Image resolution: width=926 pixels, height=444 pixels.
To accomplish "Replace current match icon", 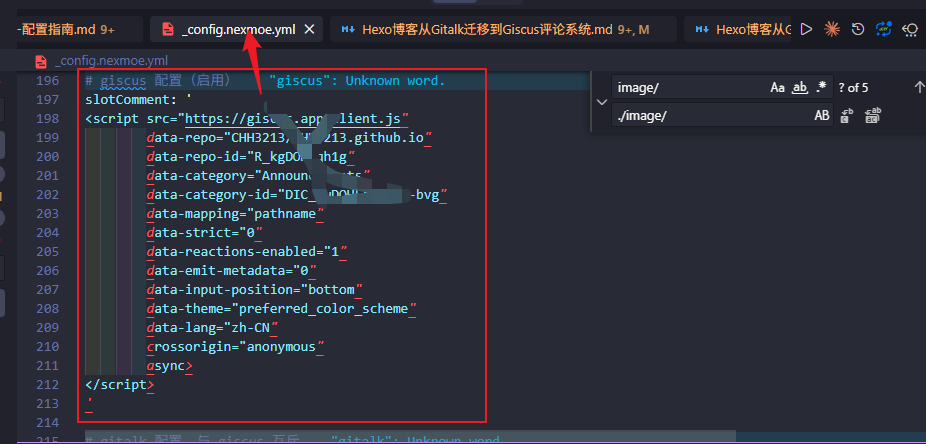I will 849,115.
